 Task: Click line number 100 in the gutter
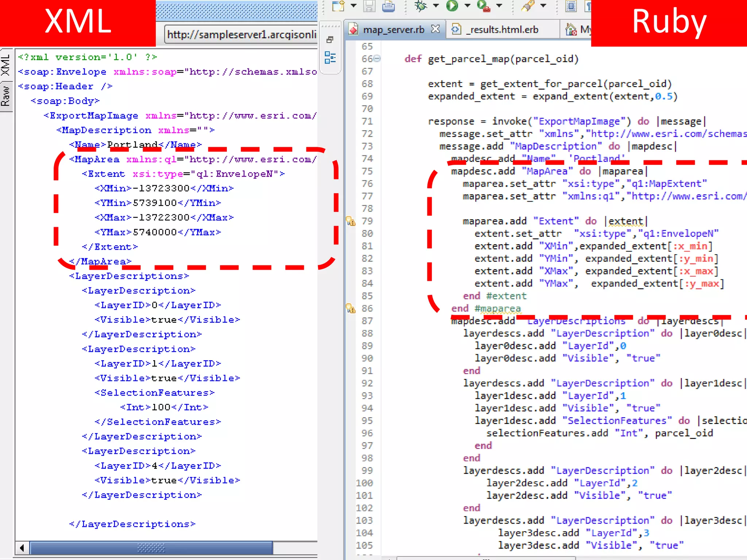point(364,483)
